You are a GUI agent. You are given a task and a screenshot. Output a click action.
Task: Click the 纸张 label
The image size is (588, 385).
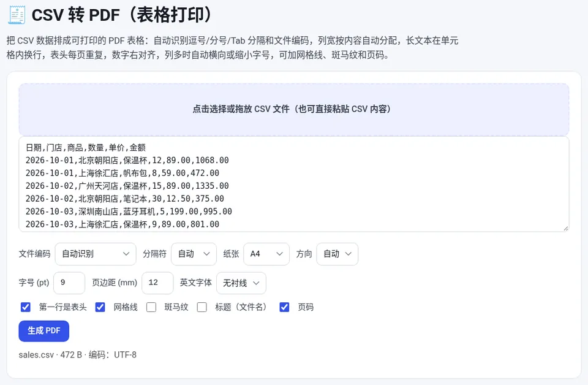(x=231, y=254)
